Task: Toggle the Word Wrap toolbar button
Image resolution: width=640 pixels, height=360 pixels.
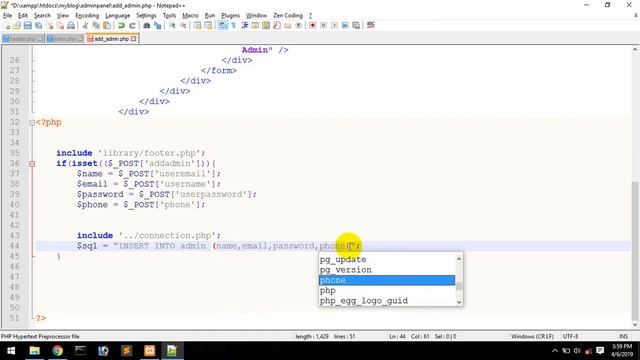Action: [x=222, y=25]
